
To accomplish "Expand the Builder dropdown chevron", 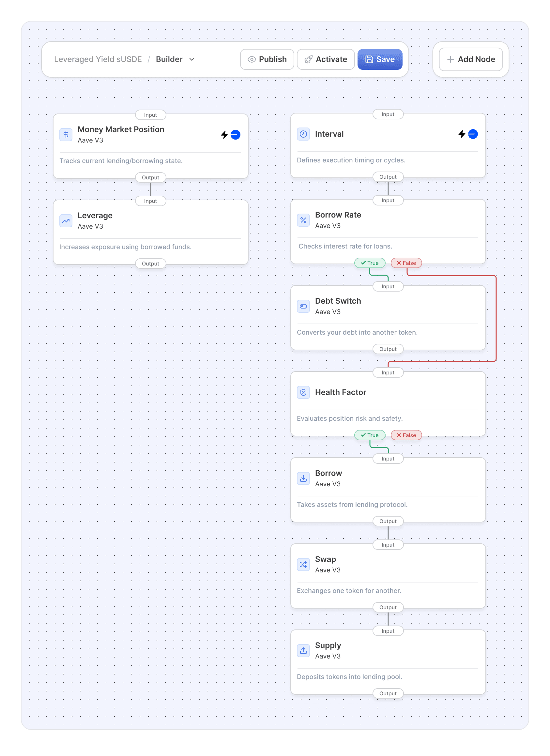I will click(192, 59).
